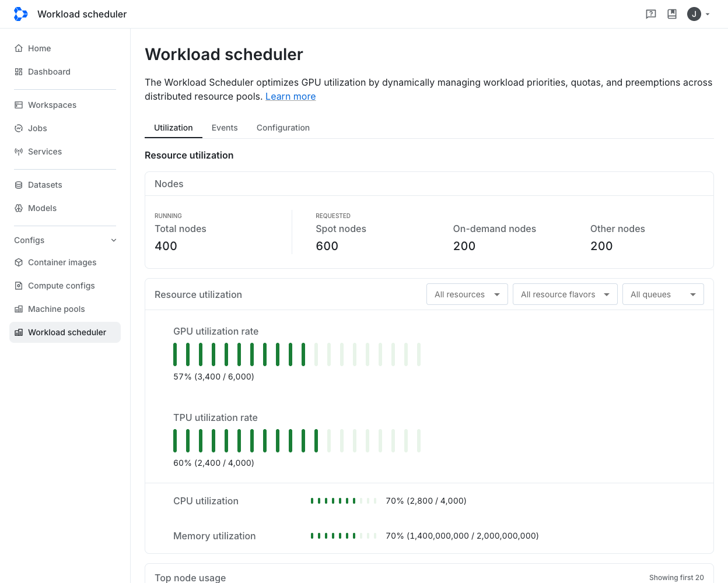Screen dimensions: 728x583
Task: Open the documentation bookmark icon
Action: click(672, 14)
